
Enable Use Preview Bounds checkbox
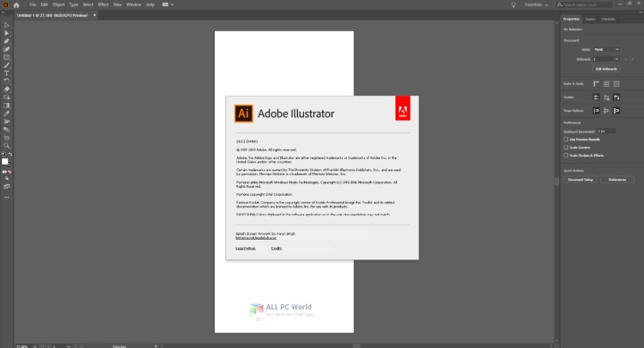tap(566, 140)
